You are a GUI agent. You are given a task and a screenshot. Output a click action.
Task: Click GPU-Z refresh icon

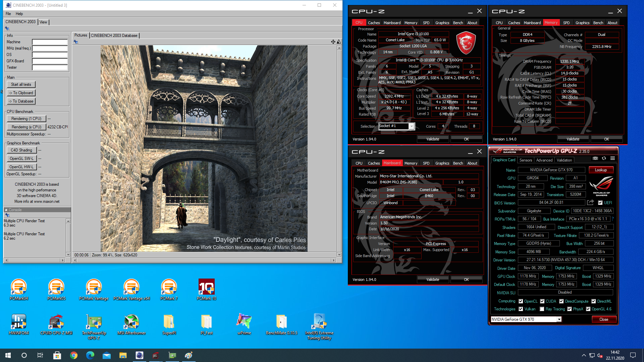604,159
